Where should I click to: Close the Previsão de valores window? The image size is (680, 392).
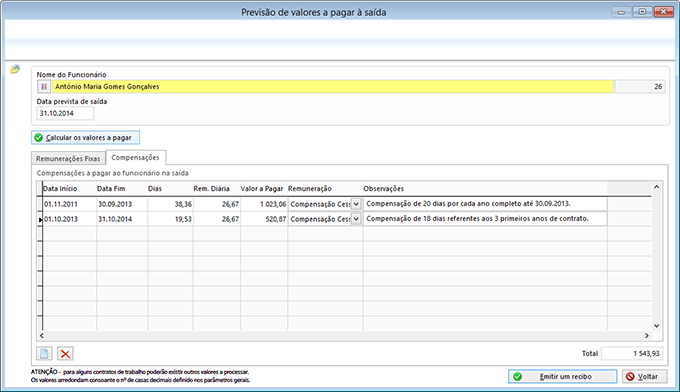pos(663,12)
